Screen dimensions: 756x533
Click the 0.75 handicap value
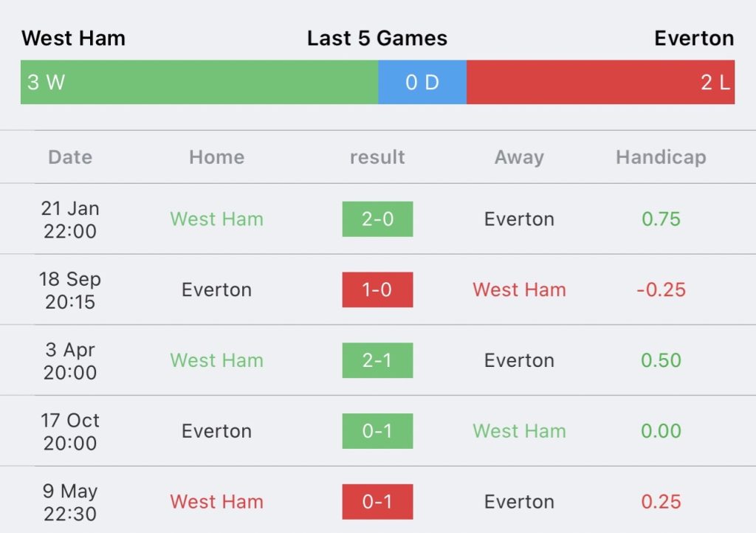point(661,219)
